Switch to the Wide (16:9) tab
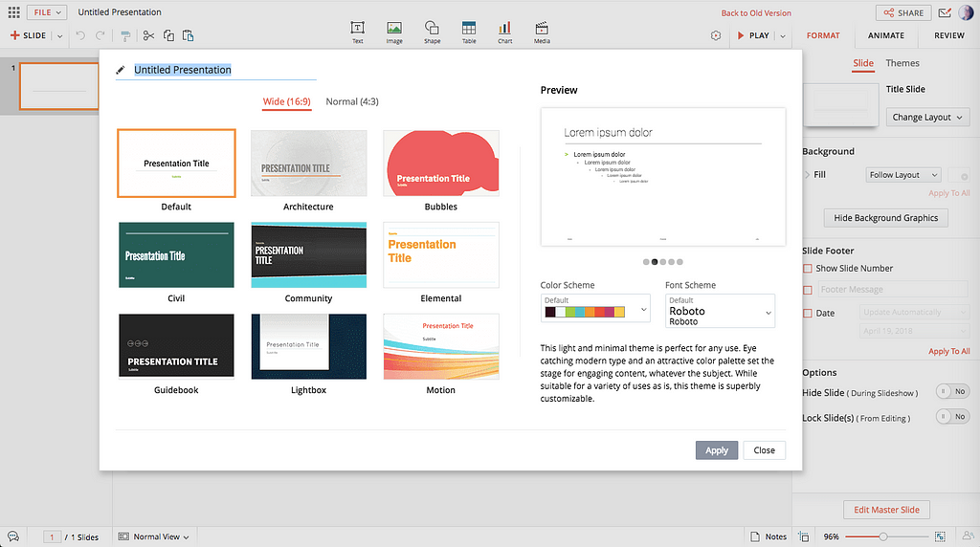The height and width of the screenshot is (547, 980). [286, 101]
